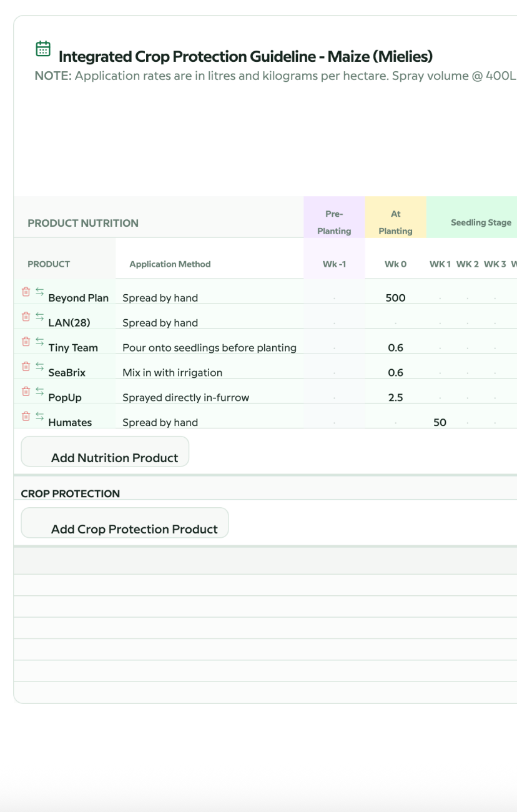Delete LAN(28) using its trash icon
The image size is (517, 812).
point(26,317)
